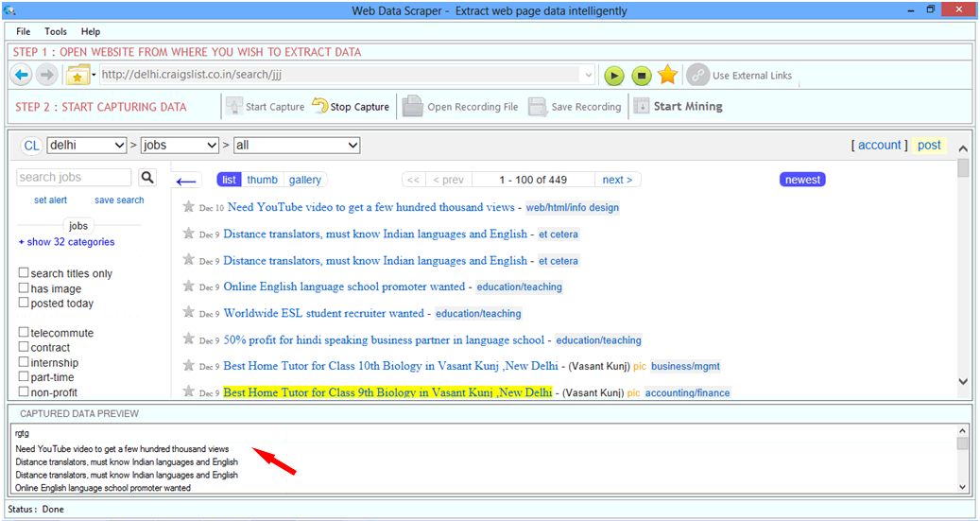Open the URL address dropdown arrow
Viewport: 980px width, 521px height.
pos(588,75)
